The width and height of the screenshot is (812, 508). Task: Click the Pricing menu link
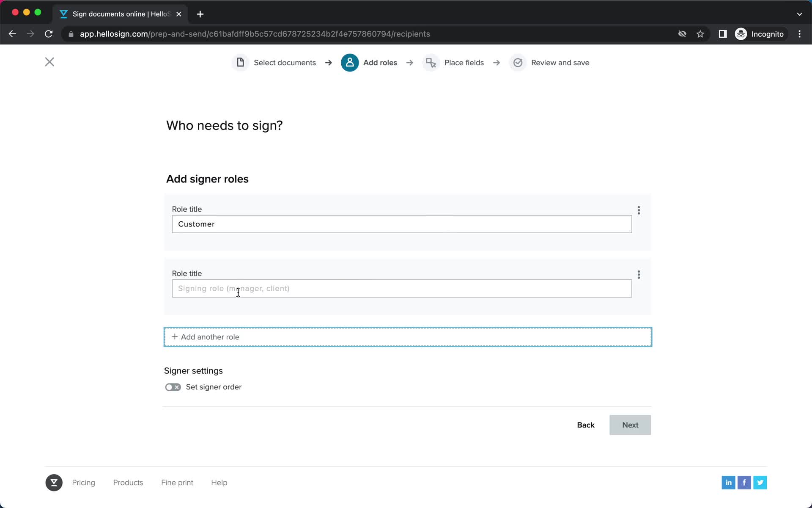(84, 483)
